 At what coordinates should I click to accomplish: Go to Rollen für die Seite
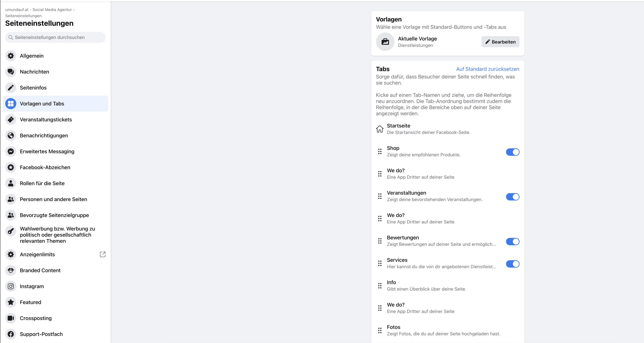(55, 183)
